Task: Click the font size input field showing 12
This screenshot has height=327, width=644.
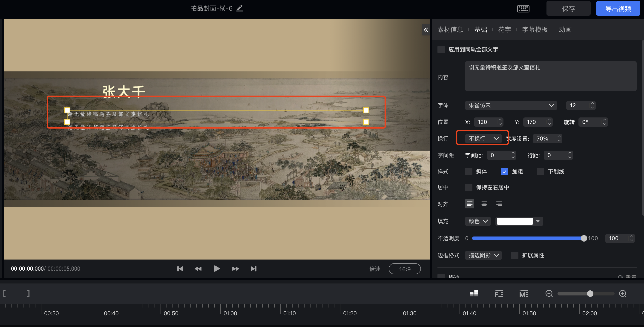Action: click(581, 105)
